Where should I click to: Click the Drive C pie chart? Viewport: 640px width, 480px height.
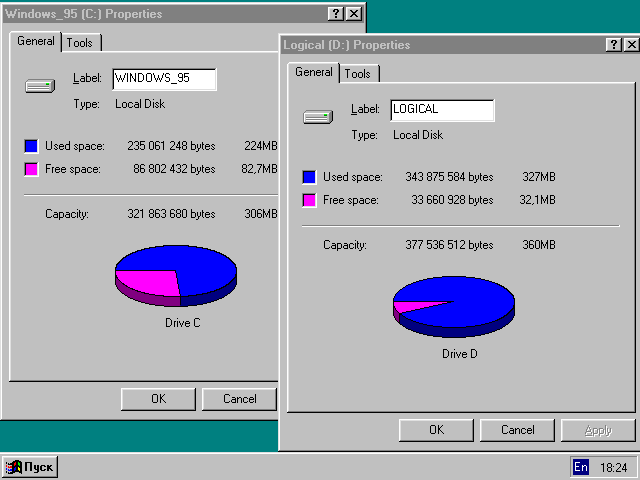tap(176, 276)
